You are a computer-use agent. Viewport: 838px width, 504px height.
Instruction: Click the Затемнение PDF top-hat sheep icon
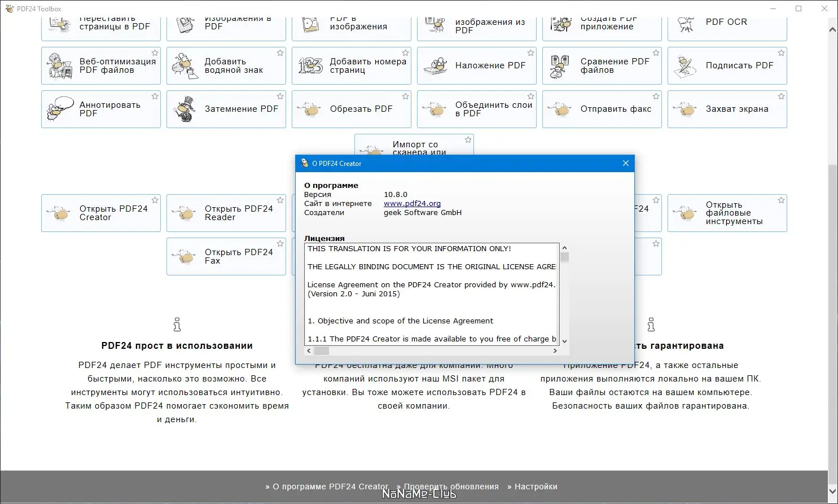click(186, 109)
